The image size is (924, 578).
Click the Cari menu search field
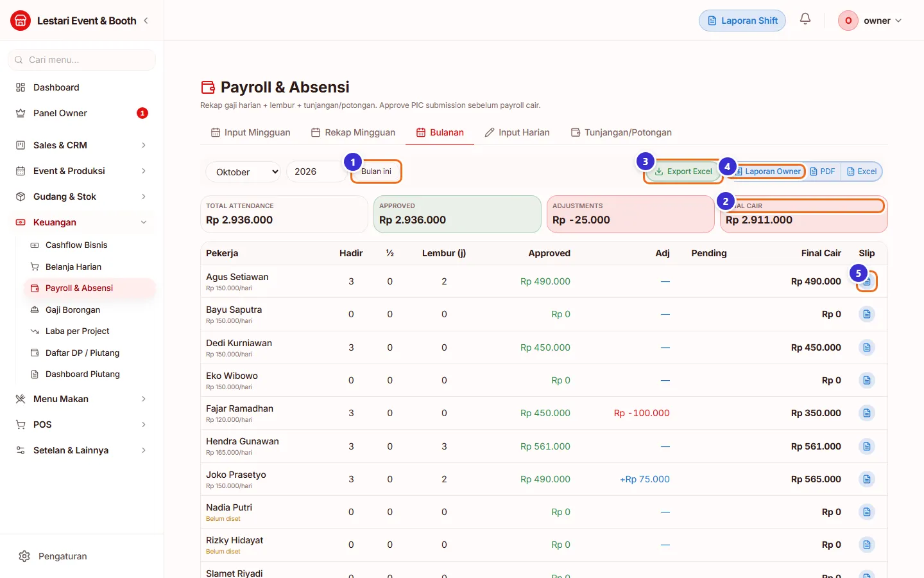[82, 60]
